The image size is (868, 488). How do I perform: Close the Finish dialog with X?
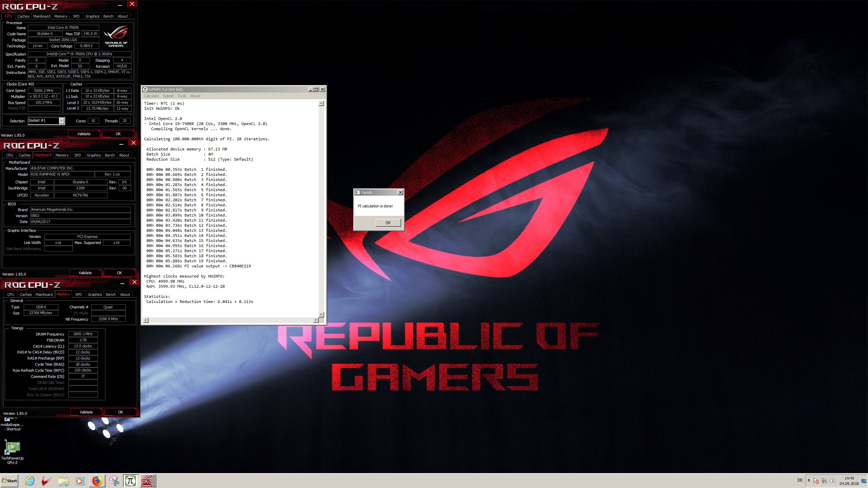400,192
